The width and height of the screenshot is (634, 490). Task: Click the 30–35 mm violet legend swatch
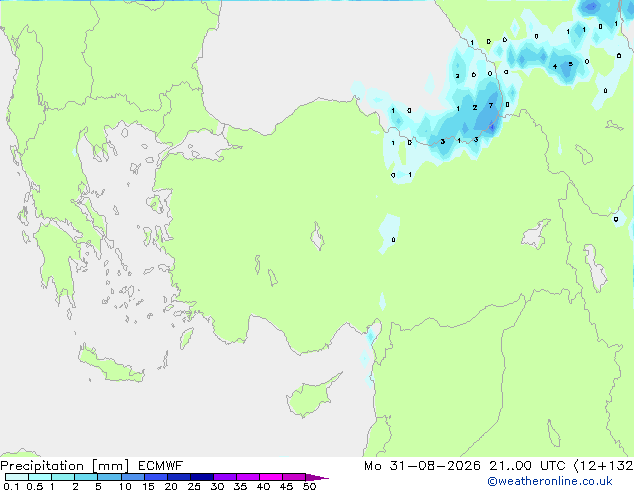(225, 477)
